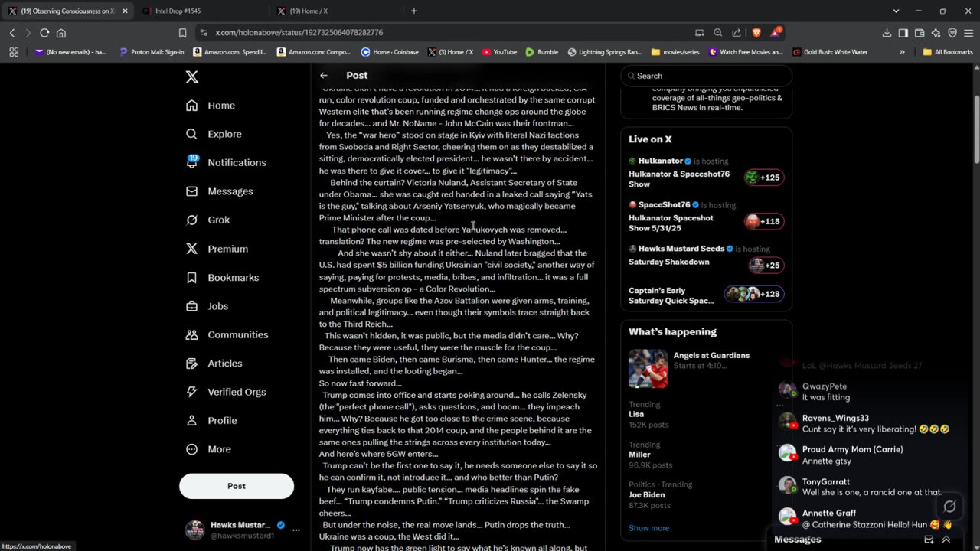Click zoom magnifier in address bar
Viewport: 980px width, 551px height.
point(718,33)
